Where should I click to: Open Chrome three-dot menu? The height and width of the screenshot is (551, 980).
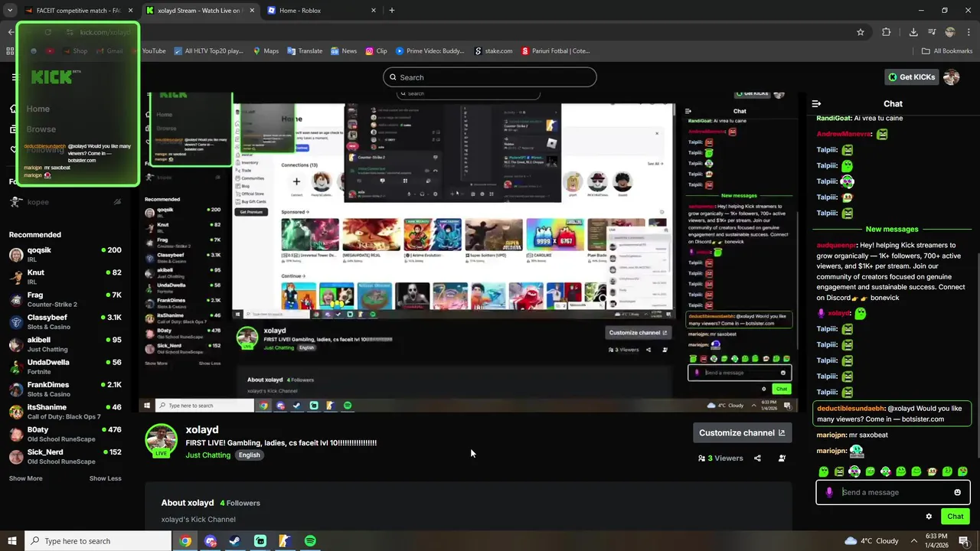[969, 32]
